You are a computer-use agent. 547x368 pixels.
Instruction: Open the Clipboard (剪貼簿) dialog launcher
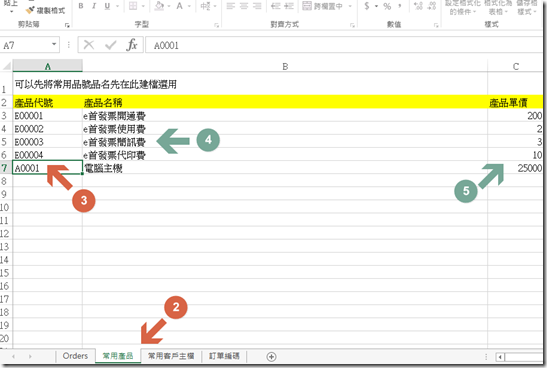67,25
